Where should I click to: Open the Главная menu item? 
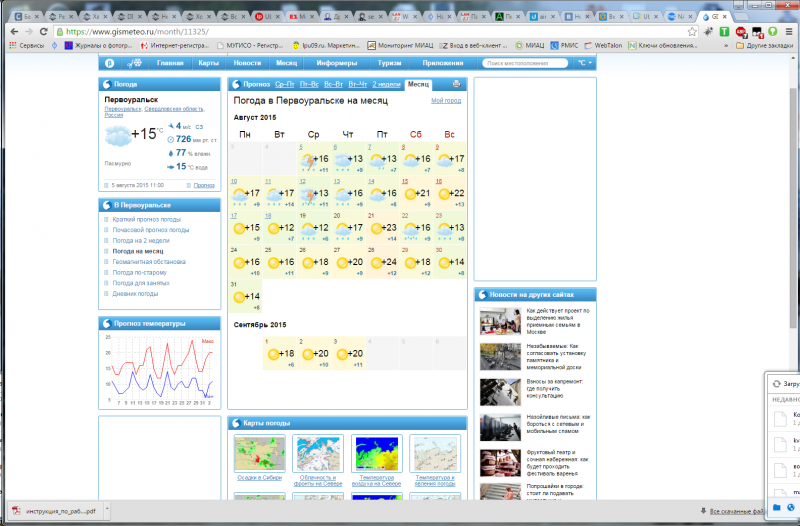[x=170, y=63]
